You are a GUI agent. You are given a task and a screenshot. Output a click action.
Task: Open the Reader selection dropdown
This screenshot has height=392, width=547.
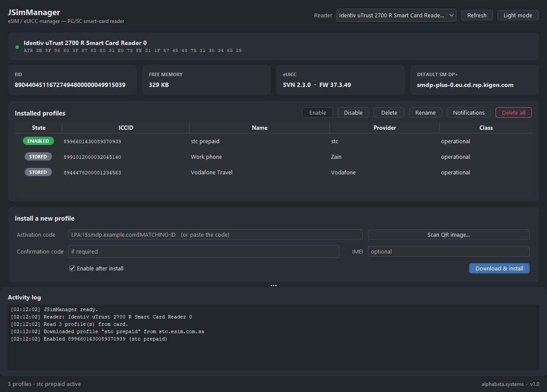396,15
